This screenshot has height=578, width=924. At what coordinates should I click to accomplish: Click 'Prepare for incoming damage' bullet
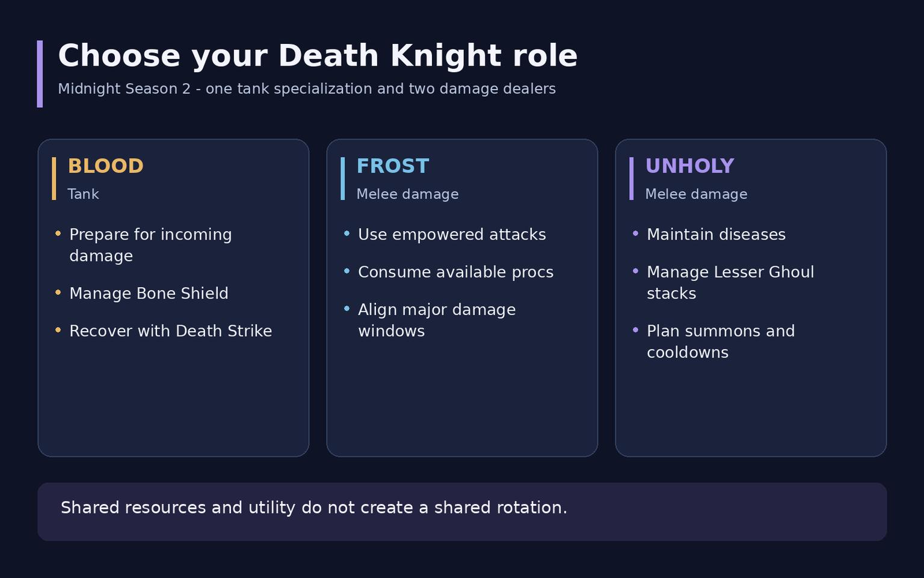(150, 245)
